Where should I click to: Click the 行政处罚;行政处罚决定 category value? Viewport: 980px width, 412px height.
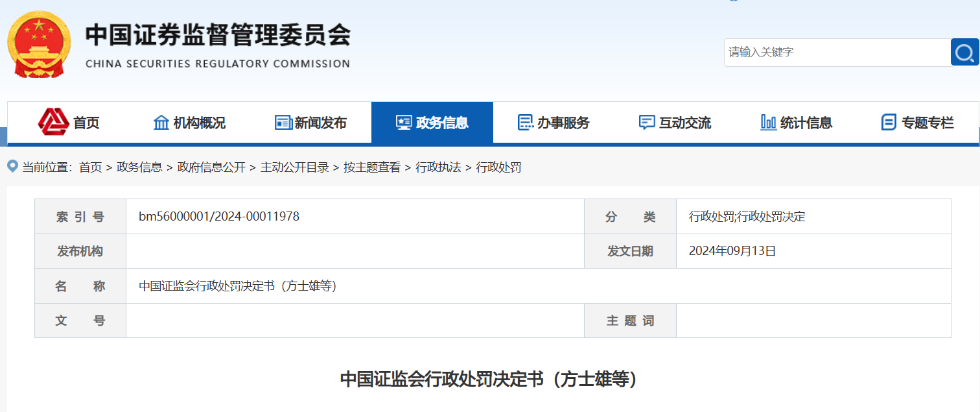(x=747, y=217)
